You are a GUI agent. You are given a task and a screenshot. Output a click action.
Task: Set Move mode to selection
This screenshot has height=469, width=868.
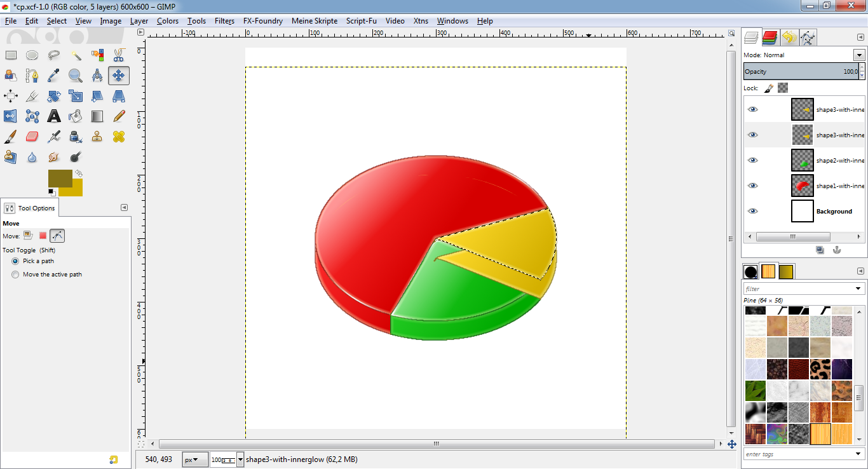tap(43, 236)
